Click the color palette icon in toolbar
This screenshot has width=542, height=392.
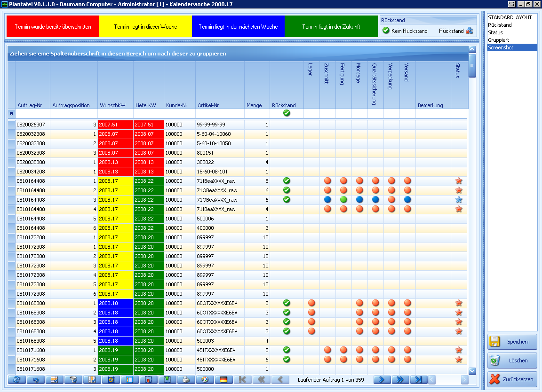click(x=205, y=380)
